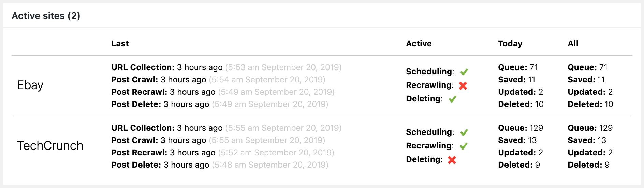The image size is (644, 188).
Task: Select the Active column header
Action: (419, 44)
